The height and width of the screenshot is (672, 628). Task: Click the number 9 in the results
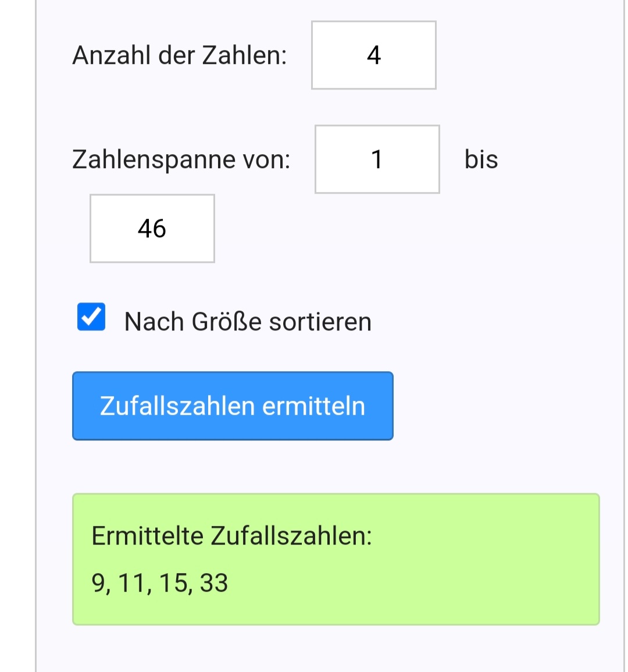coord(98,582)
